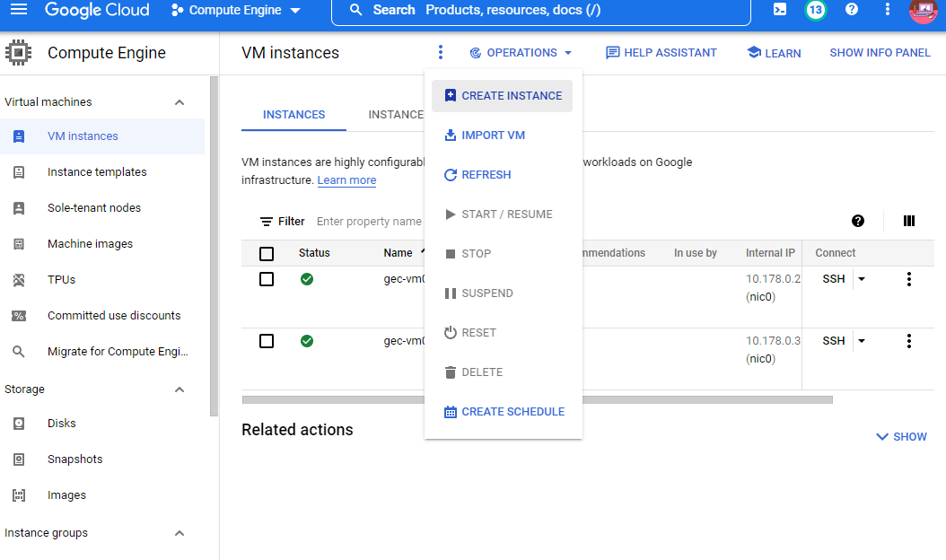
Task: Click the Committed use discounts percent icon
Action: point(19,316)
